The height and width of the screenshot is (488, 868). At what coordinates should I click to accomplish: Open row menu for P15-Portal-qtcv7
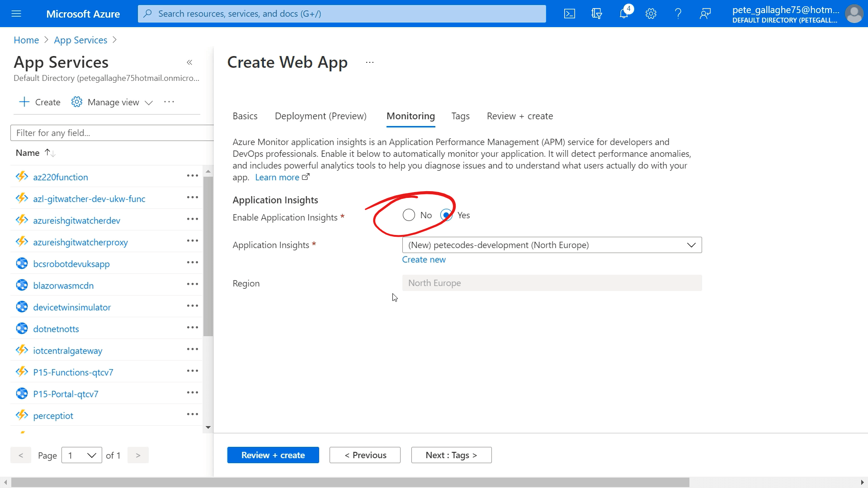[x=193, y=393]
